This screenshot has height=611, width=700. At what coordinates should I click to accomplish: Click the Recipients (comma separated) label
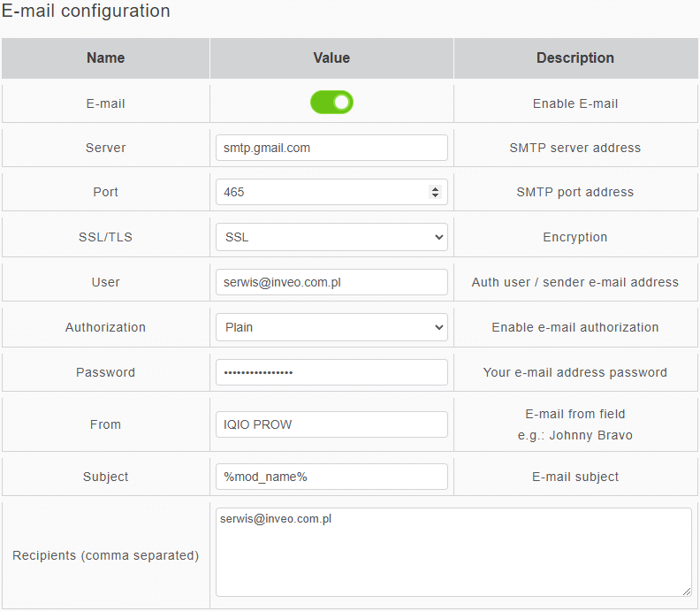point(106,555)
